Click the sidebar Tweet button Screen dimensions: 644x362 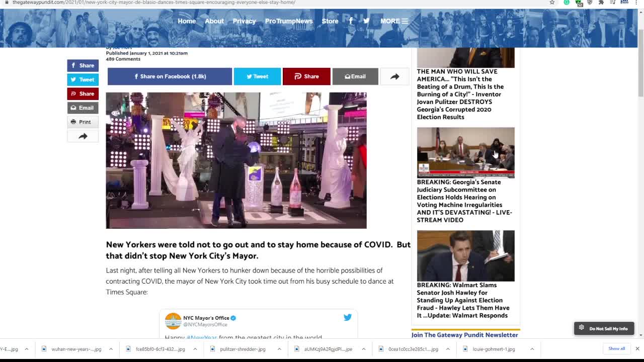coord(83,79)
